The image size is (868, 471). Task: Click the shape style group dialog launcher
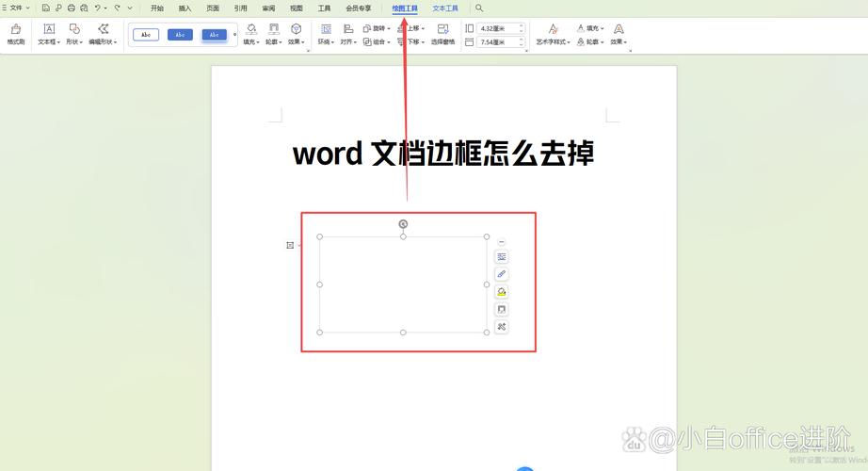(308, 51)
